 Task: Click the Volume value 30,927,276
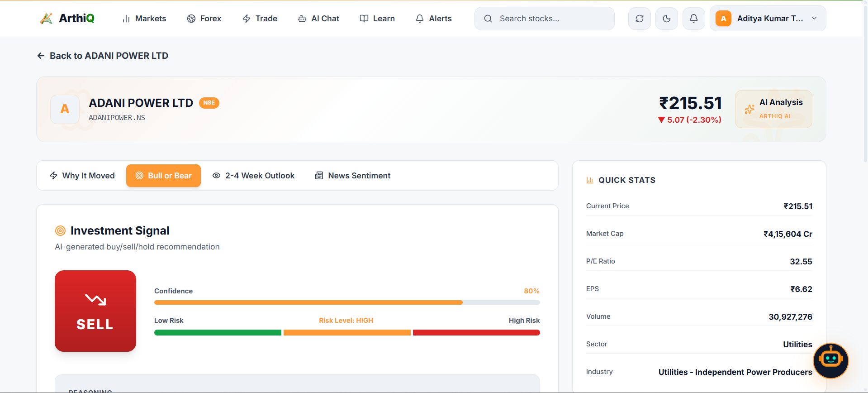(x=791, y=317)
